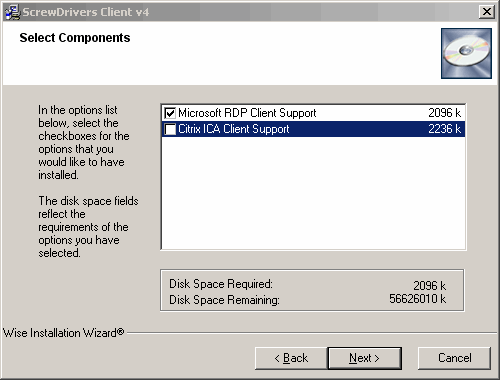This screenshot has width=500, height=380.
Task: Click the 56626010 k remaining value
Action: coord(418,299)
